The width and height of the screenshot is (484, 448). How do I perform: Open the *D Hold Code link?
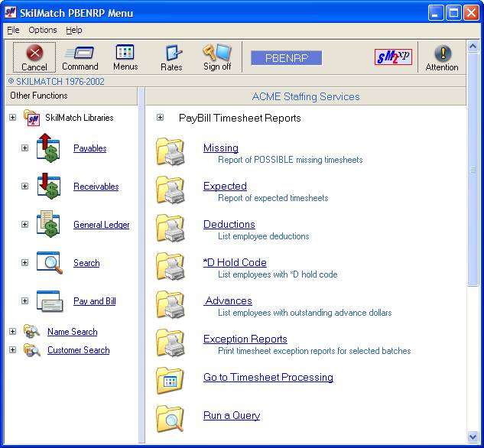[235, 262]
